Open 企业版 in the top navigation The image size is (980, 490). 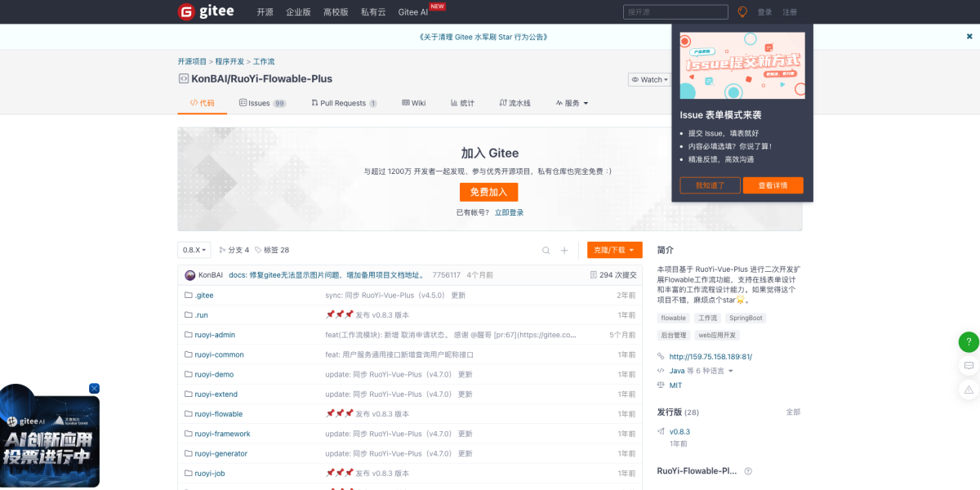(x=298, y=12)
